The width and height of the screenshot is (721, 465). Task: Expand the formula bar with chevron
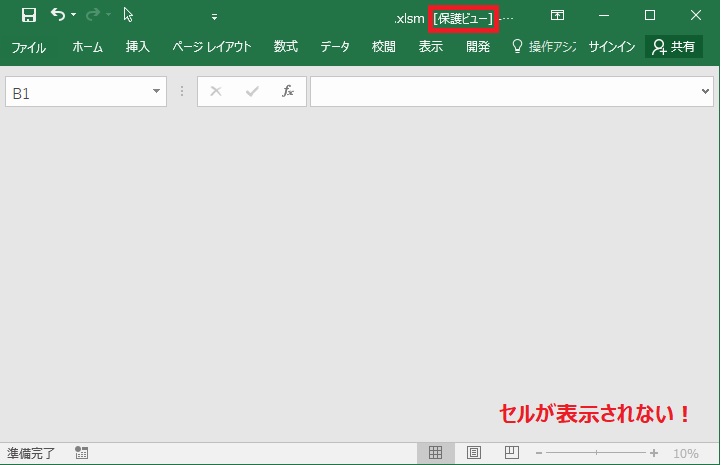pos(705,92)
